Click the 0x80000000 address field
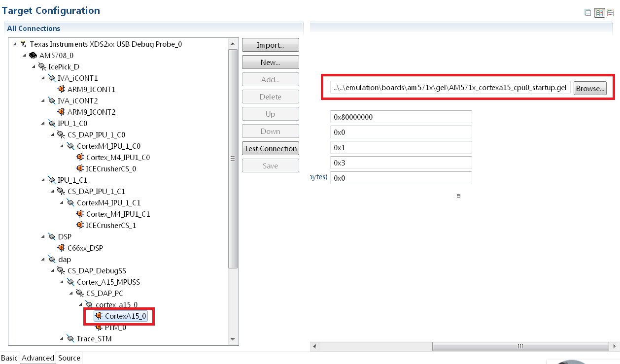The width and height of the screenshot is (620, 364). click(400, 117)
